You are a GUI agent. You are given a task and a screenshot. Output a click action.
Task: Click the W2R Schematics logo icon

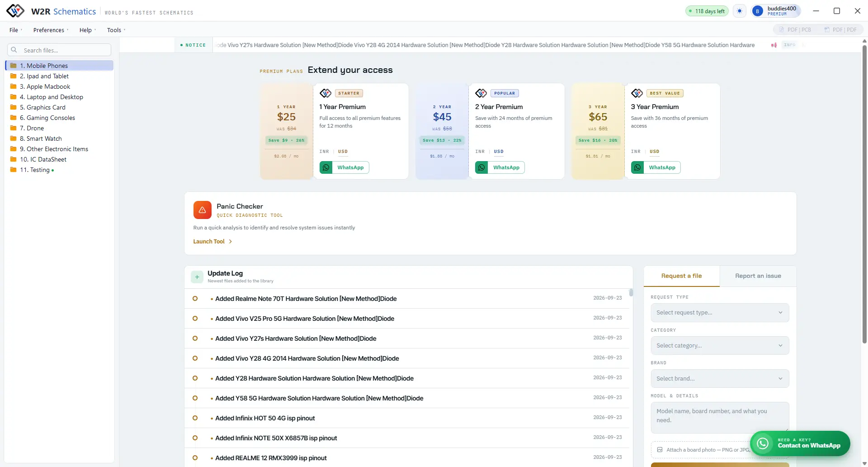(x=15, y=11)
